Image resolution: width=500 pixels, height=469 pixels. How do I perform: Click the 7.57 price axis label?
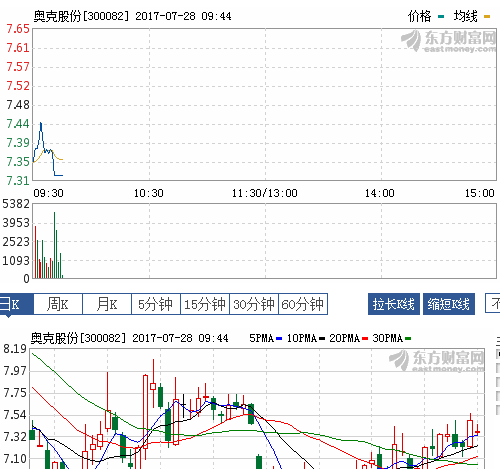tap(18, 67)
